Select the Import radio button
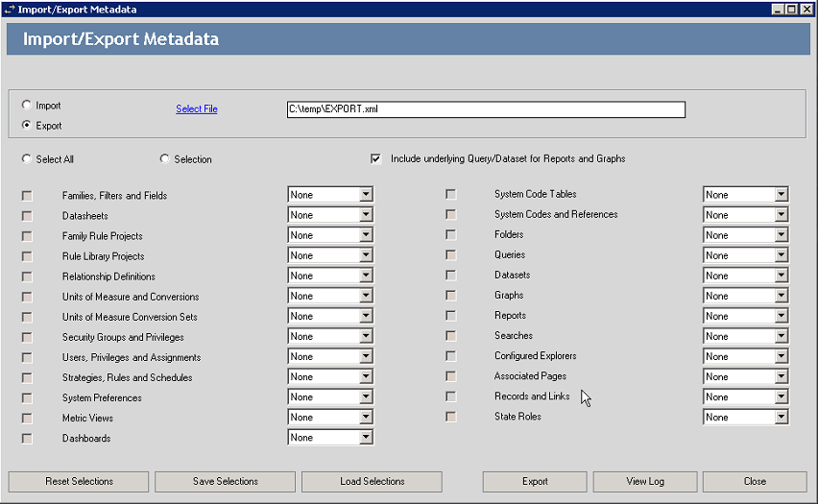 [27, 105]
